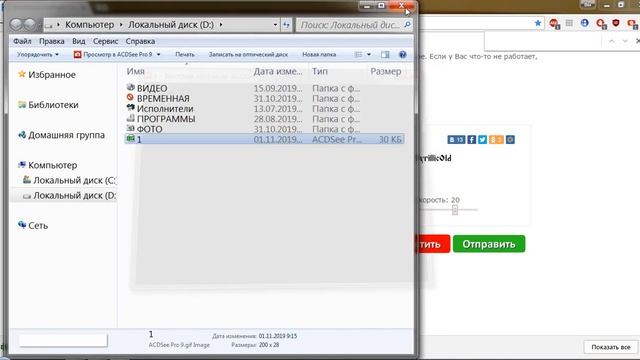Open the help question mark icon

click(x=402, y=54)
